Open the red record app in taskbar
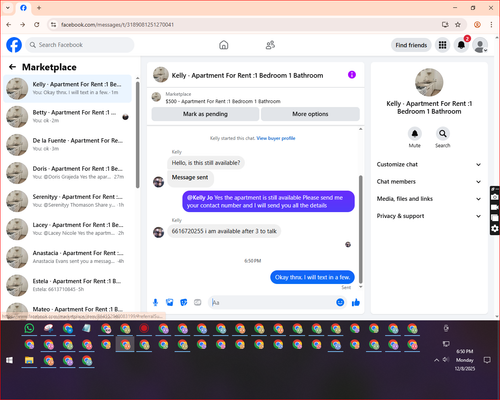 click(x=144, y=329)
